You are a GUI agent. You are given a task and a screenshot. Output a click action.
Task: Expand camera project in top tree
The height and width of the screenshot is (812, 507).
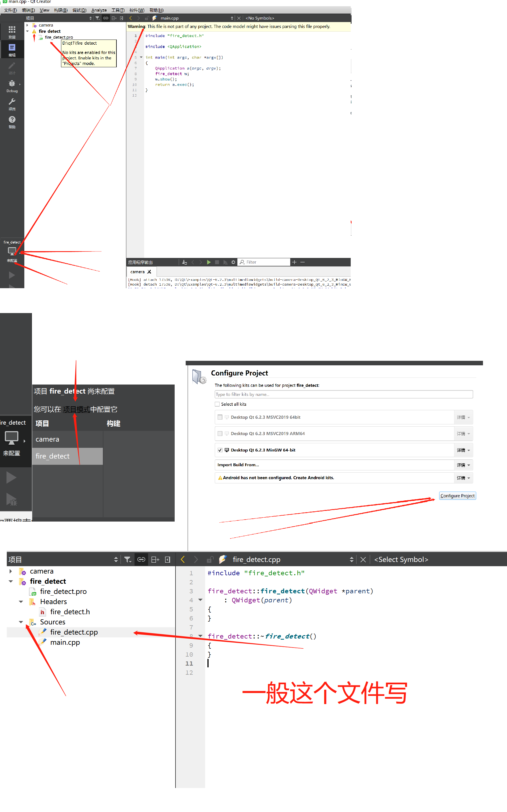(27, 25)
